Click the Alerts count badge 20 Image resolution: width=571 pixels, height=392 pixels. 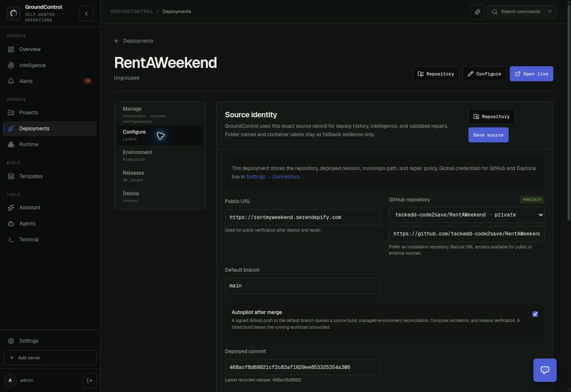(x=87, y=81)
